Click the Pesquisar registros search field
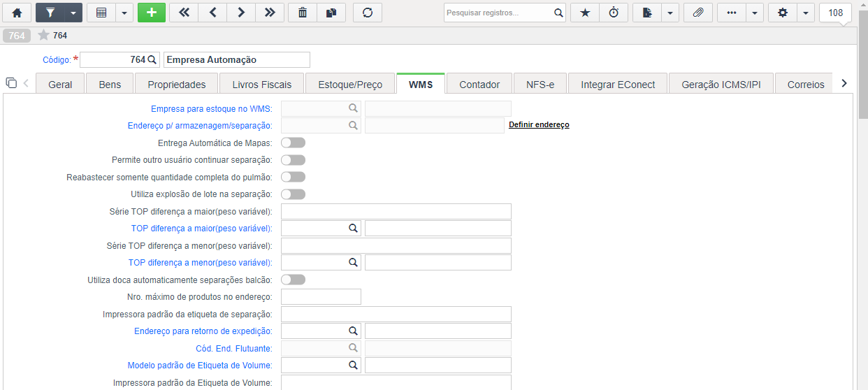The width and height of the screenshot is (868, 390). (x=498, y=13)
